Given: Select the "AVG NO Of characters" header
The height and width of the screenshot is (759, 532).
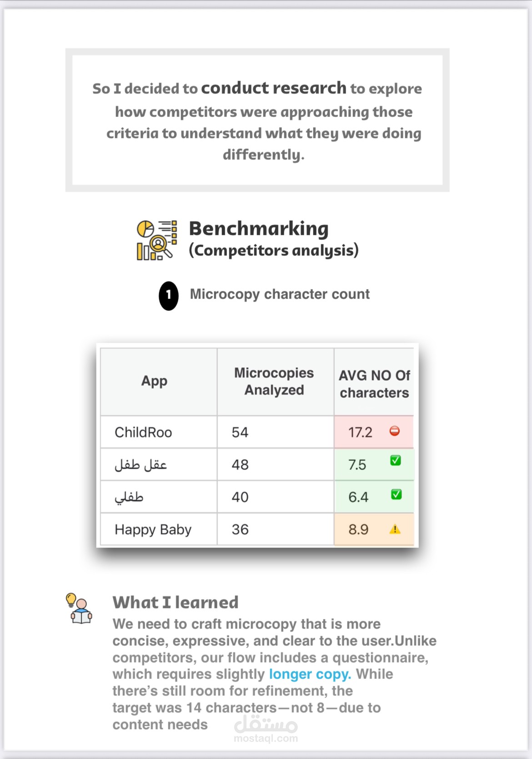Looking at the screenshot, I should pos(374,384).
